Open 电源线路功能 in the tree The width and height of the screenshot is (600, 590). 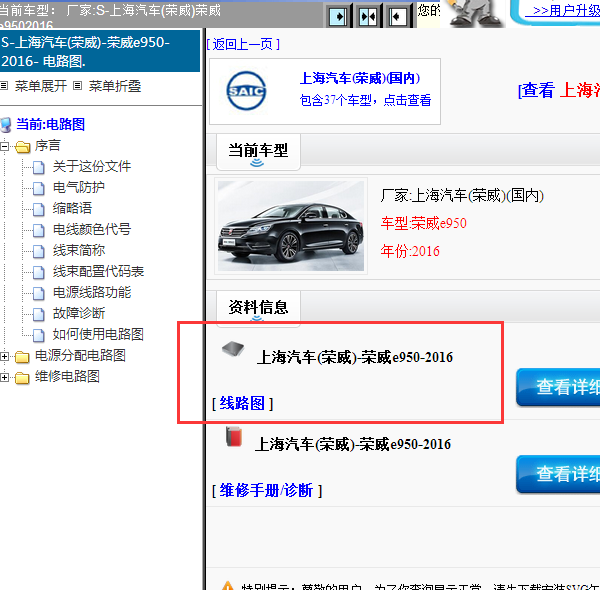pos(92,293)
